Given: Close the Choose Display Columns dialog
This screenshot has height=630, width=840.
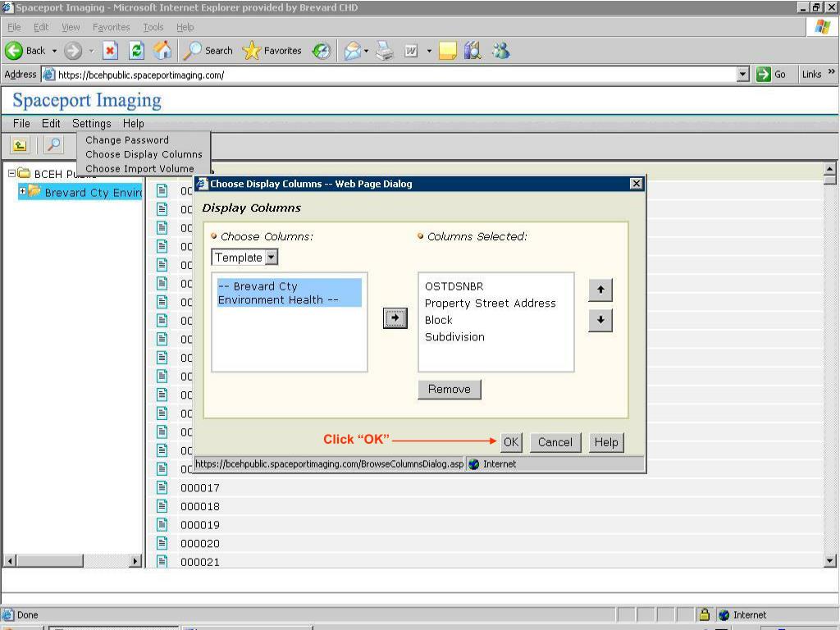Looking at the screenshot, I should click(x=636, y=184).
